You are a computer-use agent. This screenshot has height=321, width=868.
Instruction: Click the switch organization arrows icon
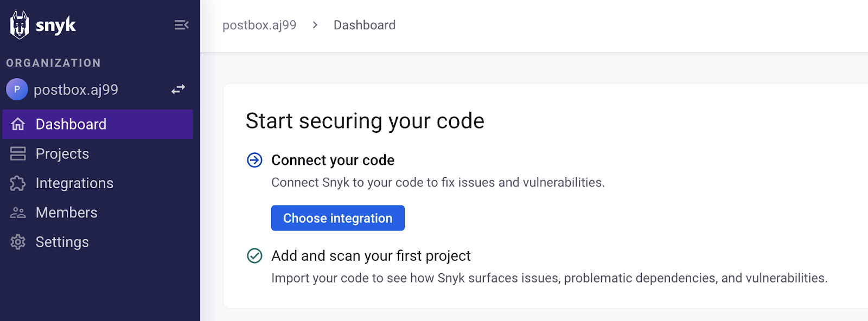coord(178,89)
